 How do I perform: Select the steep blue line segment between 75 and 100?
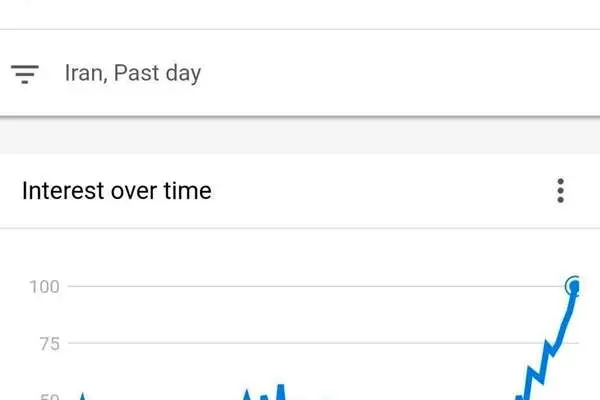(x=566, y=320)
